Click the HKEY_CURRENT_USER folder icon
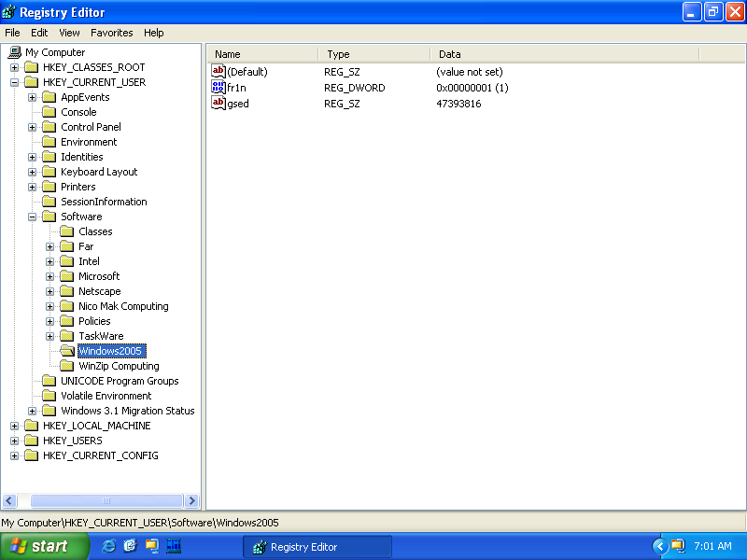Viewport: 747px width, 560px height. coord(32,82)
